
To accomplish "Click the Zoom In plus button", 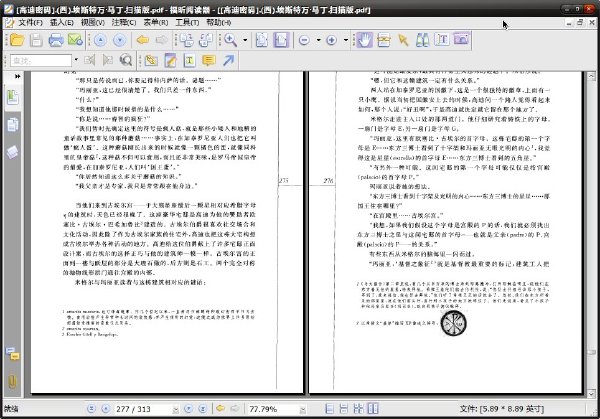I will pyautogui.click(x=331, y=40).
